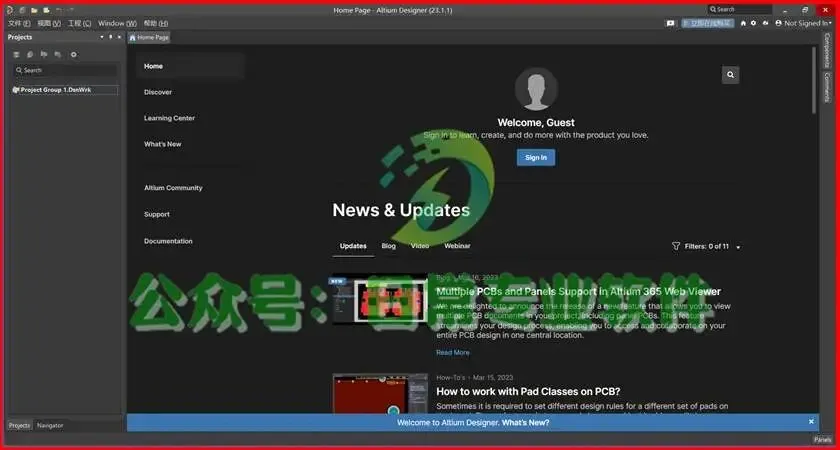Open the Documentation link

(168, 241)
